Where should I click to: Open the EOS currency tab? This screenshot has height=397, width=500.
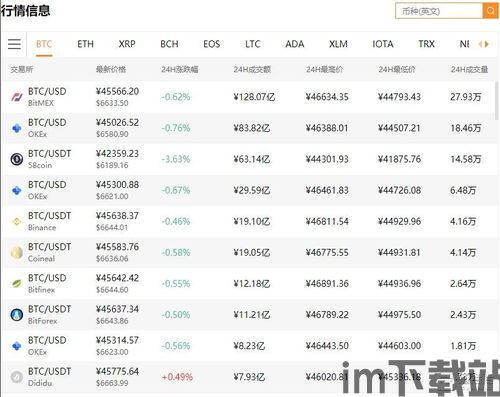(211, 44)
